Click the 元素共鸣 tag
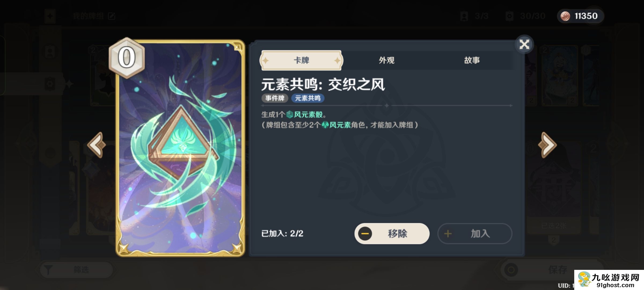Screen dimensions: 644x290 [308, 98]
